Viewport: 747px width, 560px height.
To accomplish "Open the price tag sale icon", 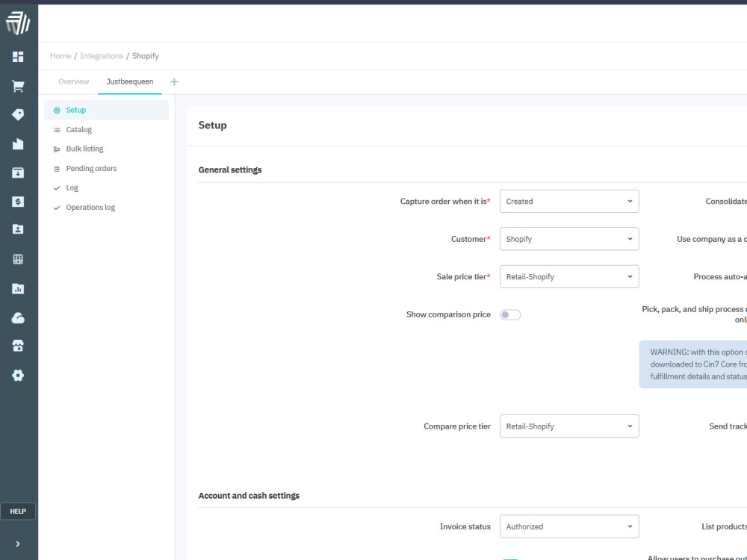I will tap(18, 115).
